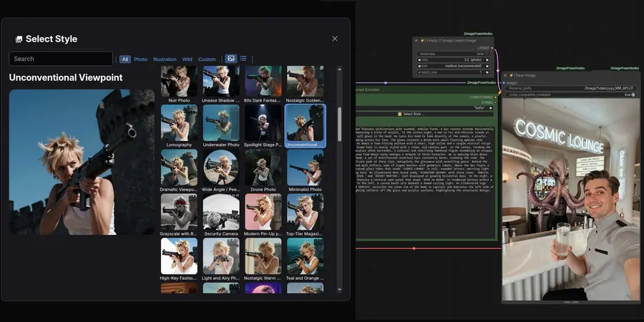This screenshot has height=322, width=644.
Task: Filter styles by Photo
Action: click(140, 59)
